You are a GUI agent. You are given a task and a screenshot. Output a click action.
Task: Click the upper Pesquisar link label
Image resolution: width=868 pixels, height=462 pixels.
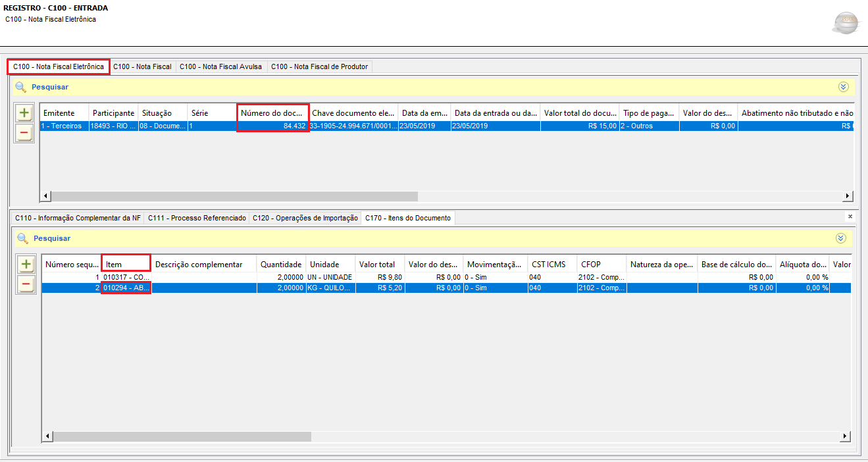(50, 87)
